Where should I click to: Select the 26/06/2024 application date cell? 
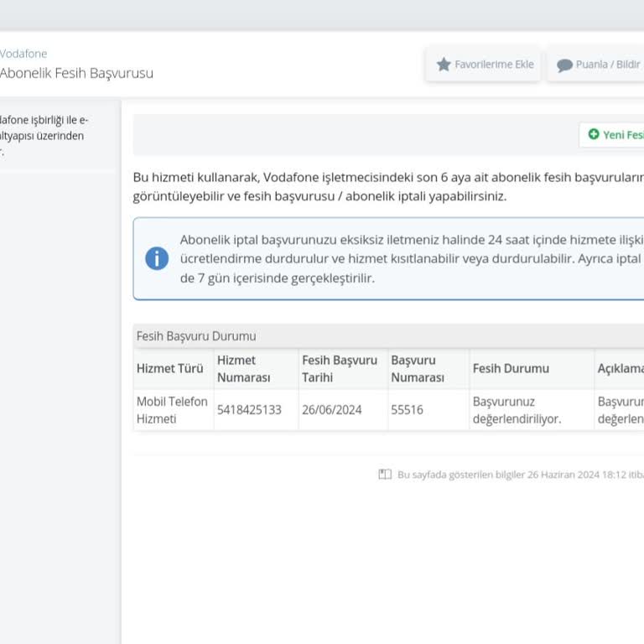pyautogui.click(x=332, y=410)
